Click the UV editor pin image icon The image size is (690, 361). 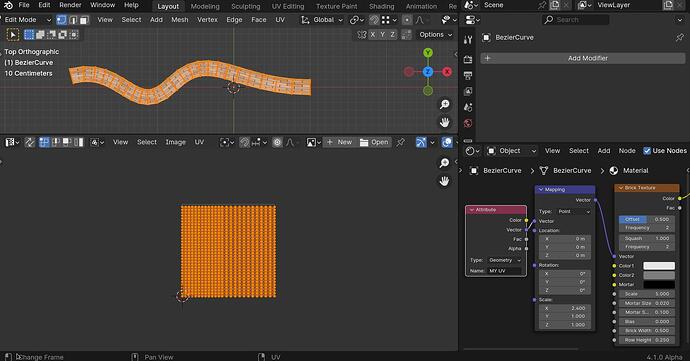click(x=400, y=142)
